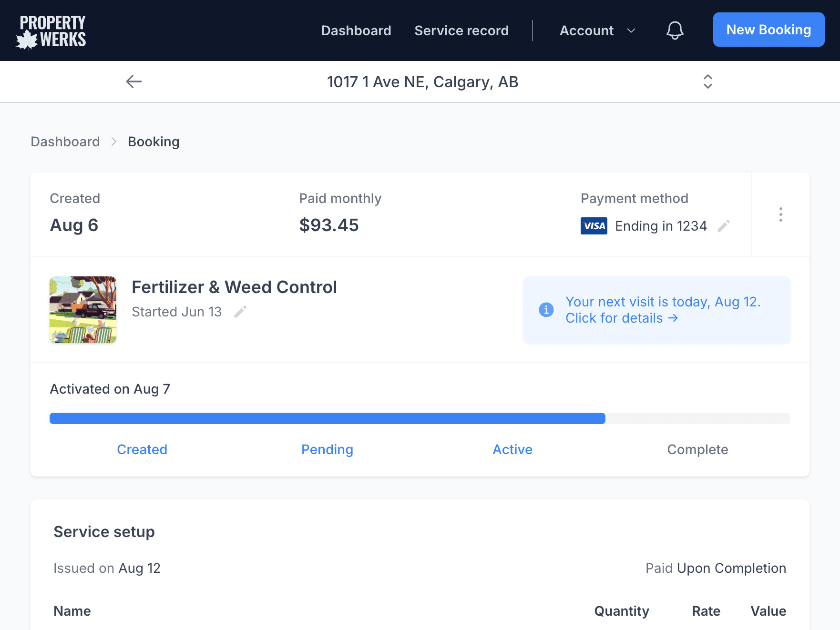Click the Quantity column header
Image resolution: width=840 pixels, height=630 pixels.
[x=622, y=611]
